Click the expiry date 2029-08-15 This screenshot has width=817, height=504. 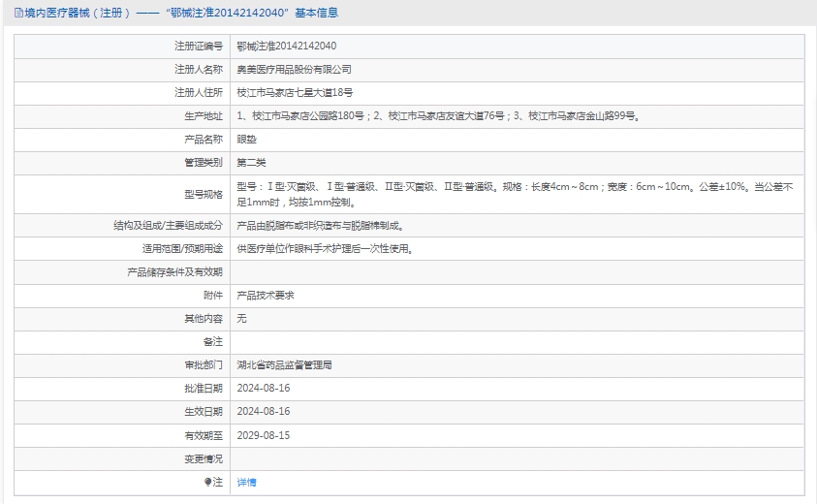tap(264, 435)
